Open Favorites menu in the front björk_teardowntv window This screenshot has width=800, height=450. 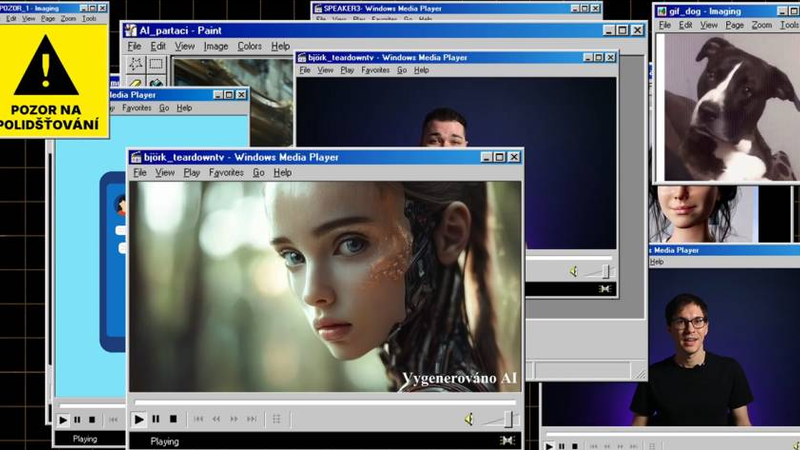[x=226, y=172]
